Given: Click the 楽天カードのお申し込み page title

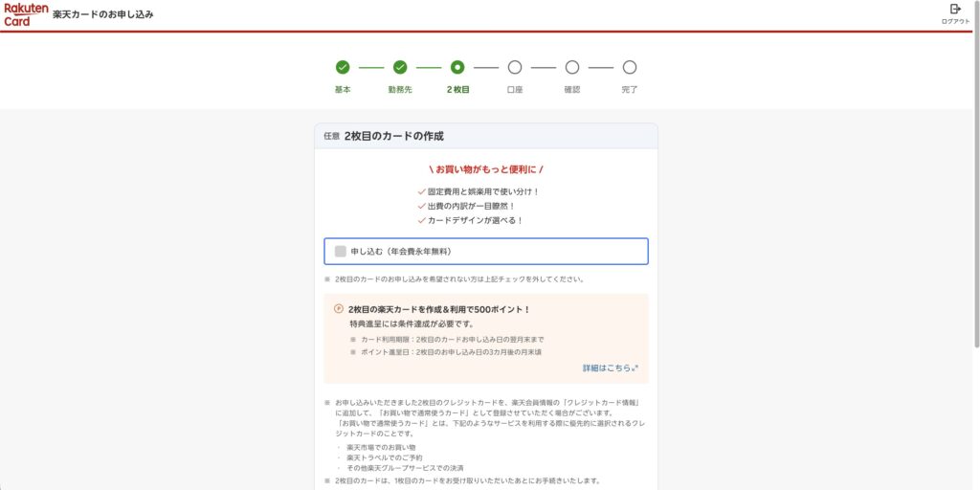Looking at the screenshot, I should 103,15.
